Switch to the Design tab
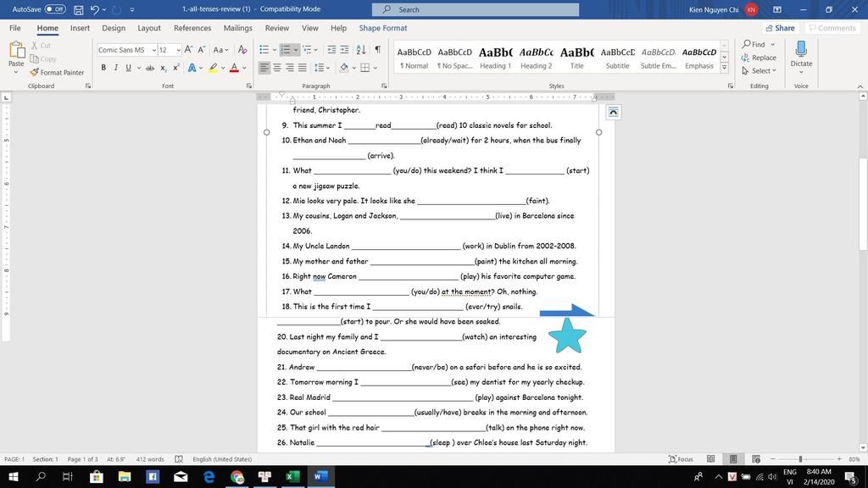The image size is (868, 488). click(x=114, y=28)
